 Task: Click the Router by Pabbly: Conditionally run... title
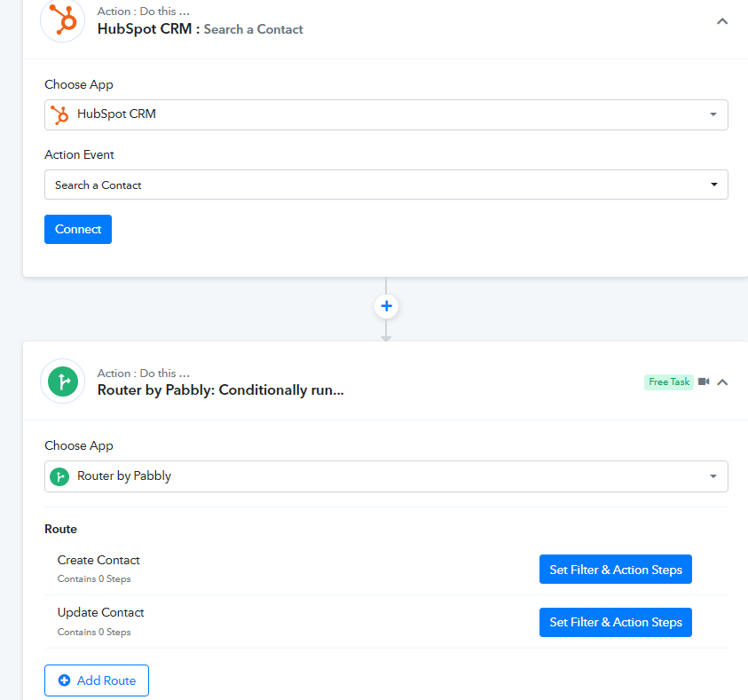[x=220, y=390]
